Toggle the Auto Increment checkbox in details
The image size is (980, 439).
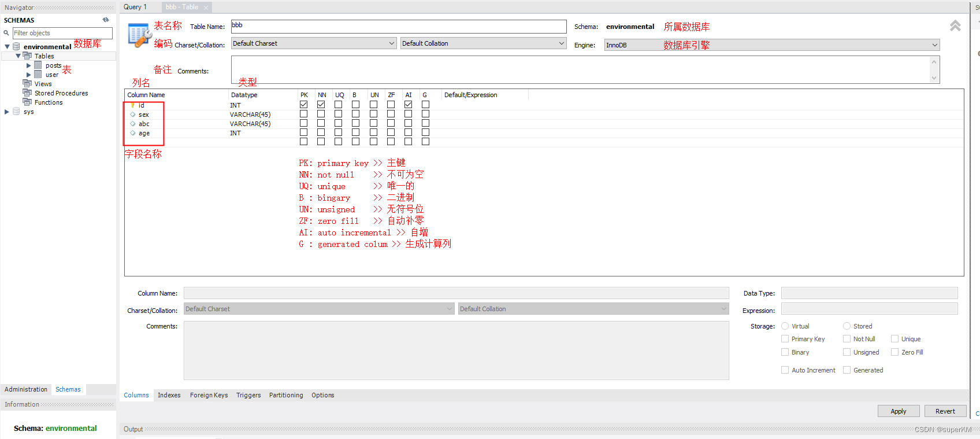click(x=785, y=370)
